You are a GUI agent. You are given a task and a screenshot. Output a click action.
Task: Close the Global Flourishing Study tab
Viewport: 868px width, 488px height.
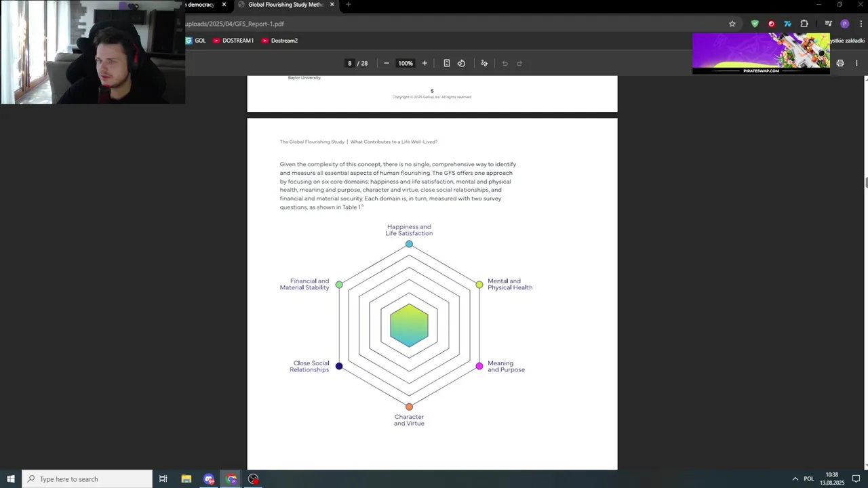332,5
